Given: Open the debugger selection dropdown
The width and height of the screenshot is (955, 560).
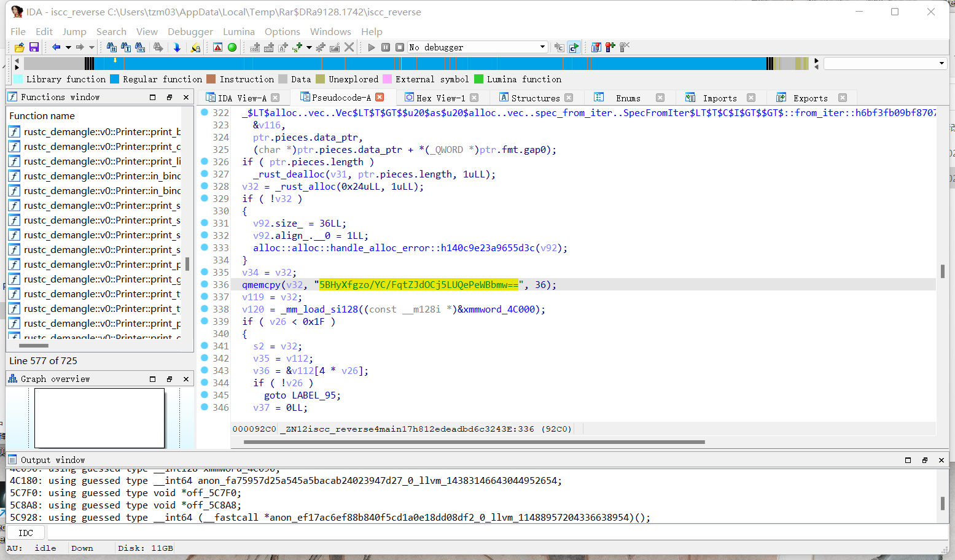Looking at the screenshot, I should coord(542,47).
